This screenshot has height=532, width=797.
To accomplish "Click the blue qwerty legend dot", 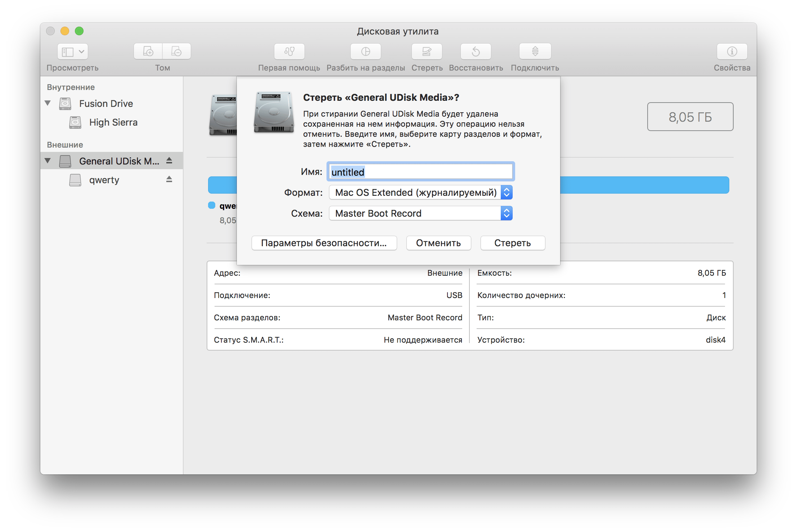I will tap(212, 205).
